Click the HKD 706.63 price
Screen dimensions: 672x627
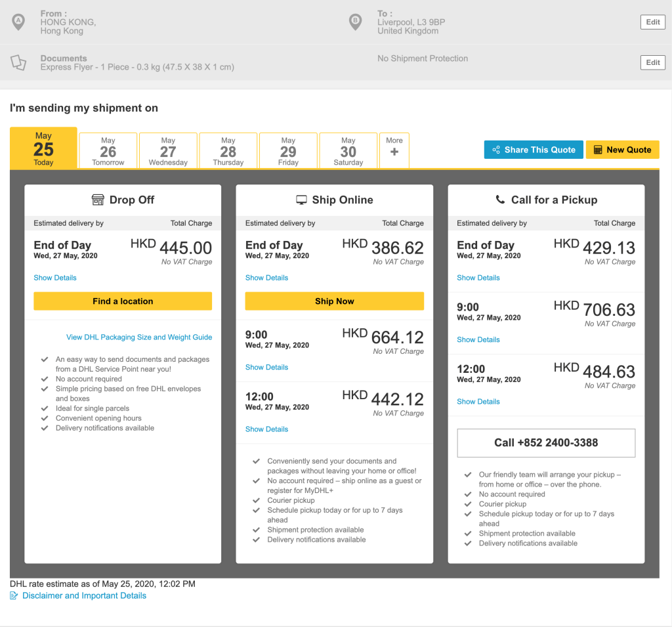pyautogui.click(x=595, y=309)
